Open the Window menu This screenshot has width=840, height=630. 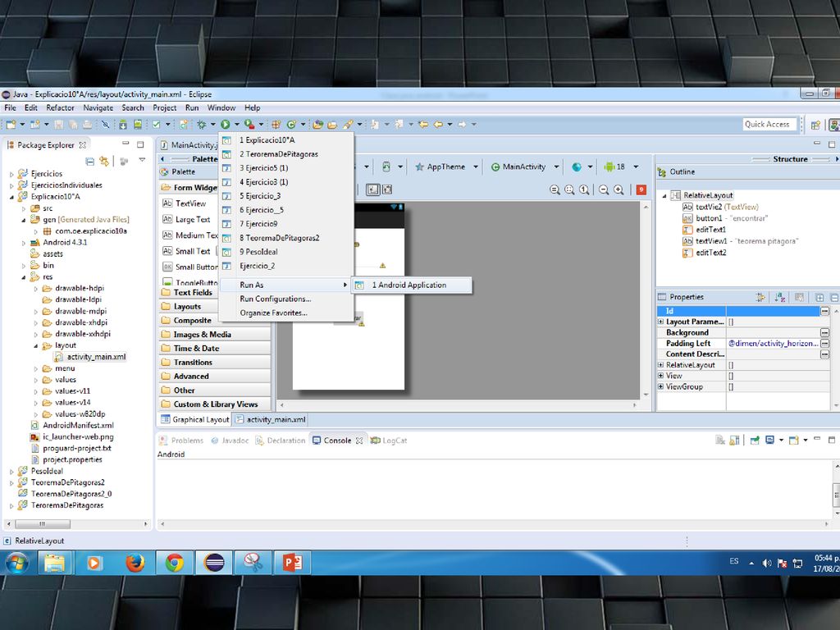pyautogui.click(x=221, y=107)
